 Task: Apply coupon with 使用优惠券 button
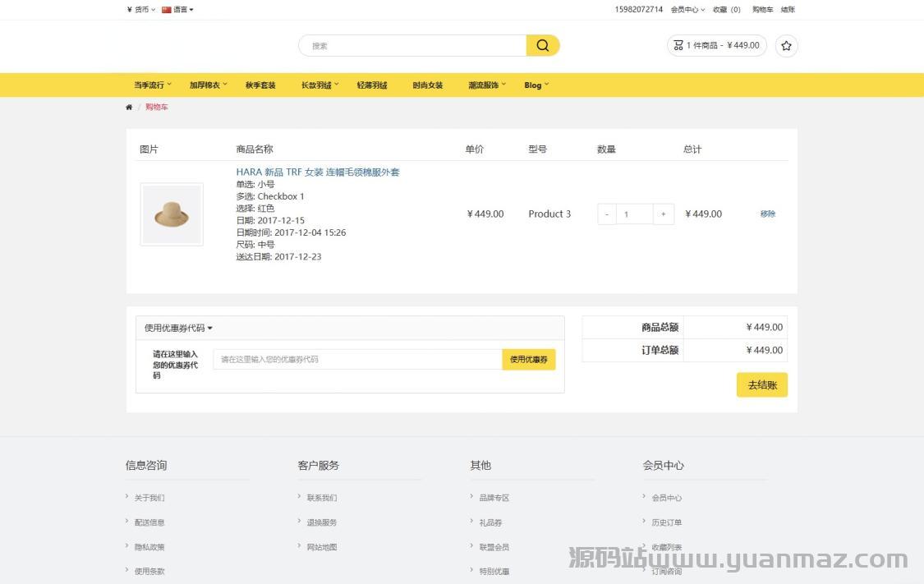[528, 360]
